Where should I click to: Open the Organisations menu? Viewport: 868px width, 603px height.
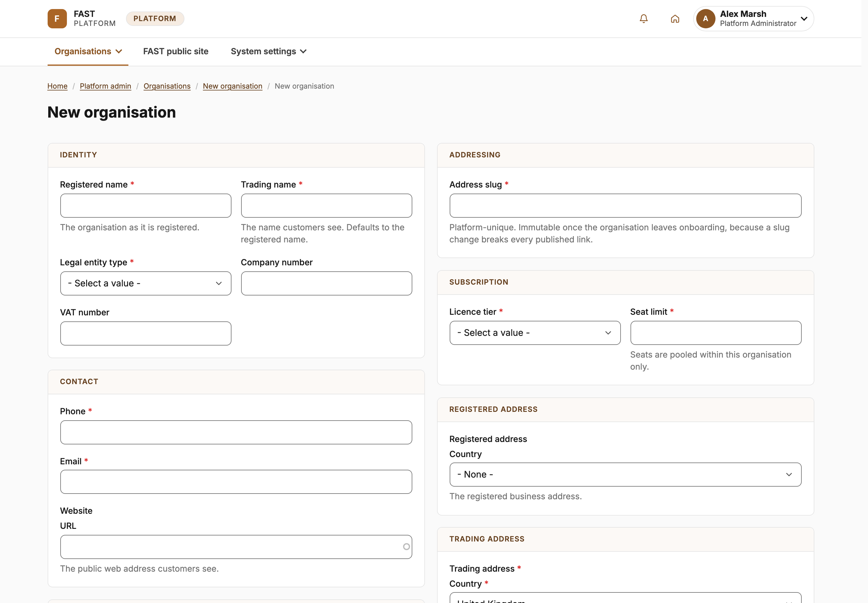(88, 51)
